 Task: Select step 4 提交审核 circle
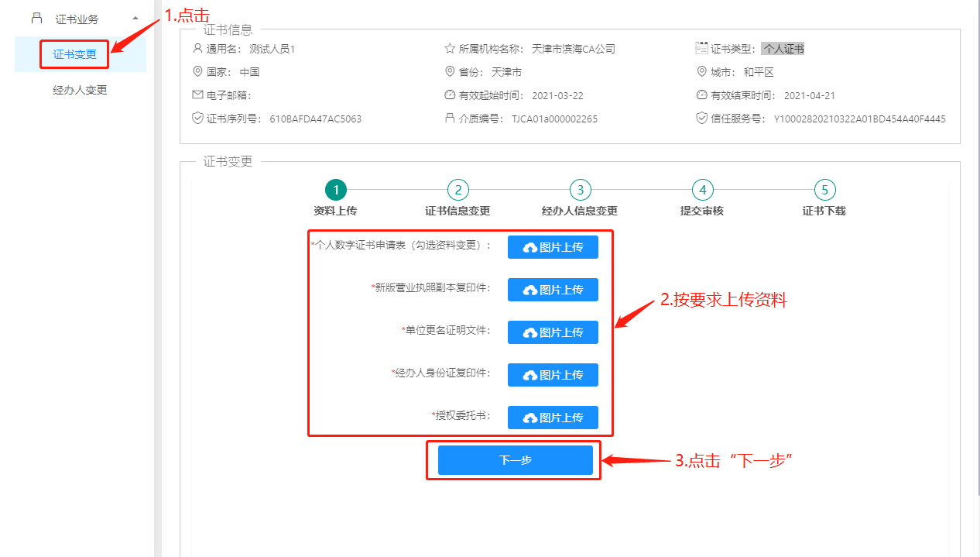point(702,190)
